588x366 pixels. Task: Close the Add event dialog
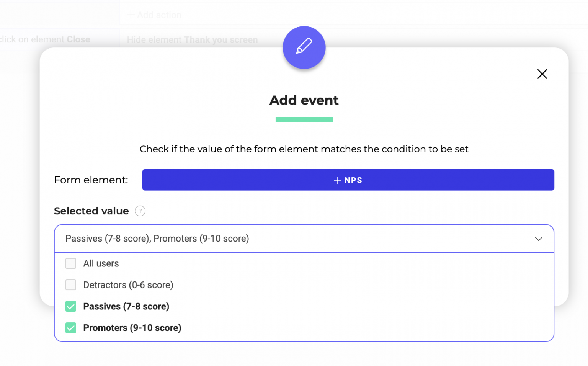point(542,74)
